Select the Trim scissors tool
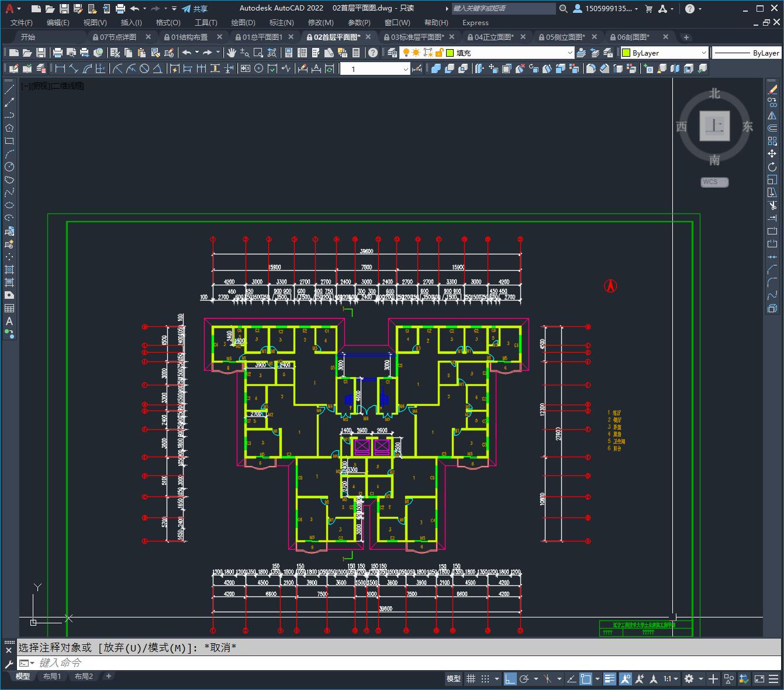The width and height of the screenshot is (784, 690). point(772,205)
